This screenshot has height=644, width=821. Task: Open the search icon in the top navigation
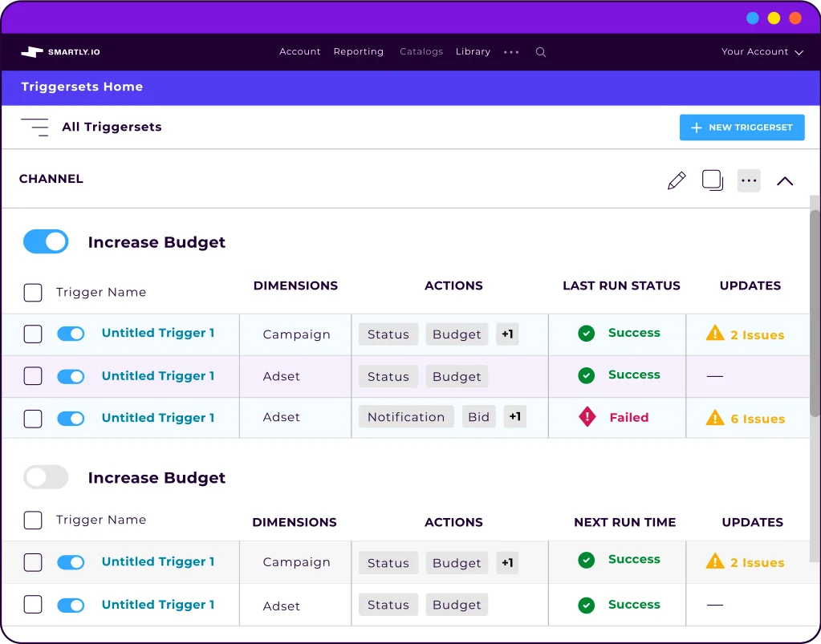coord(540,51)
